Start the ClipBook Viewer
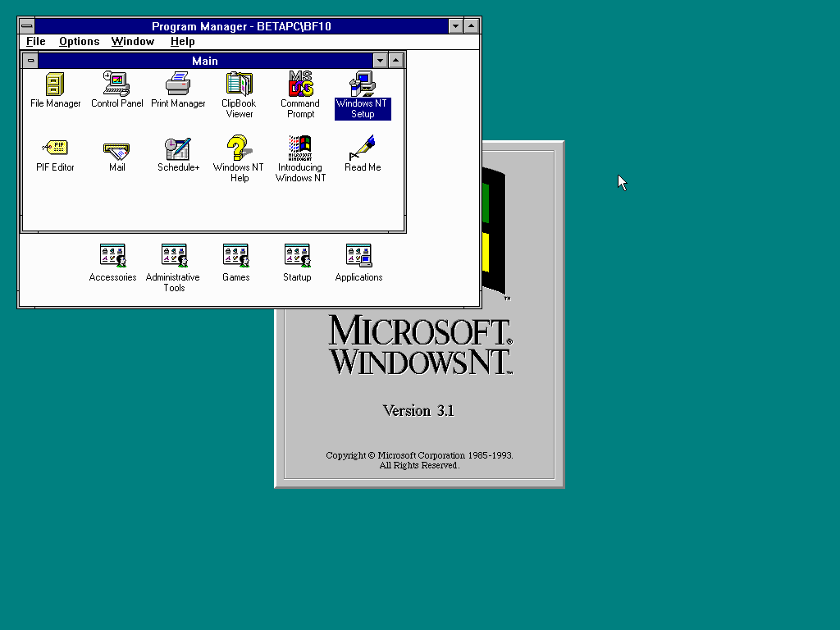The width and height of the screenshot is (840, 630). pyautogui.click(x=239, y=84)
